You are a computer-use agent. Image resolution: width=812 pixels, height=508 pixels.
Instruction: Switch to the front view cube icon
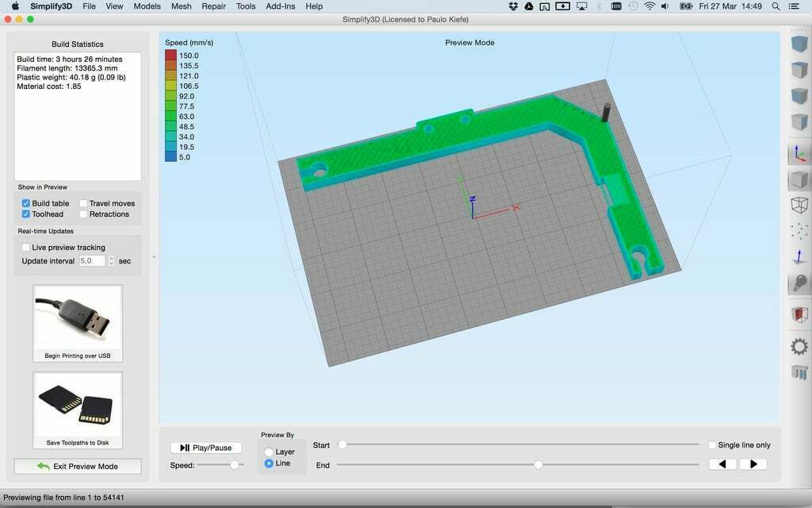(799, 96)
